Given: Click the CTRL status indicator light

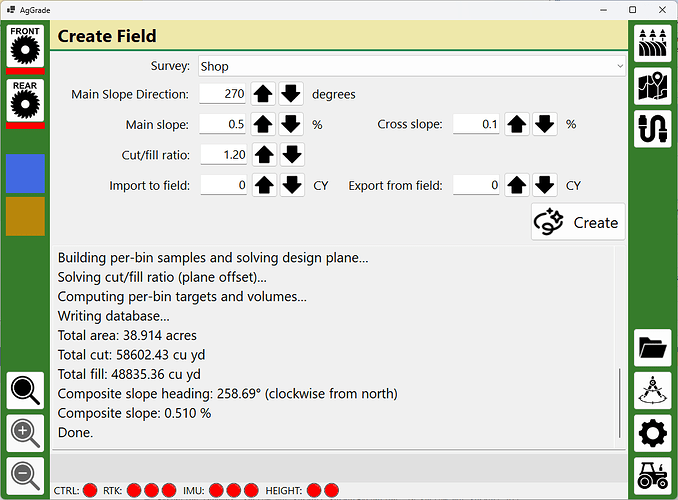Looking at the screenshot, I should (90, 490).
